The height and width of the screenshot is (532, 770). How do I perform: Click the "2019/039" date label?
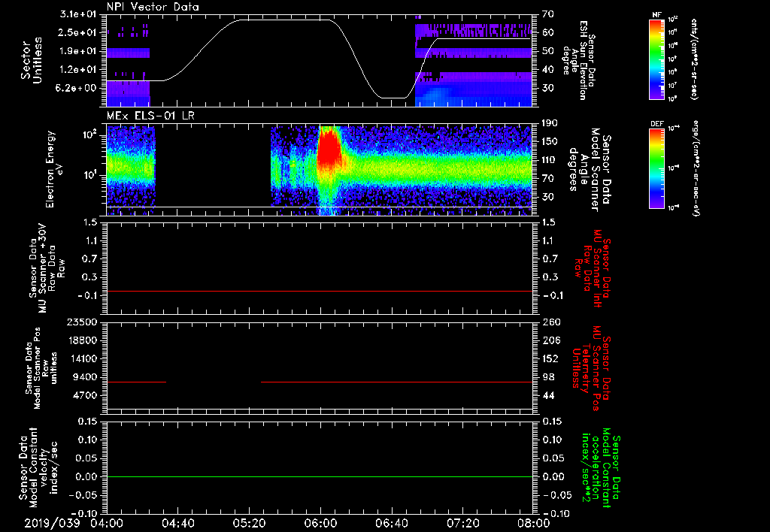point(52,523)
